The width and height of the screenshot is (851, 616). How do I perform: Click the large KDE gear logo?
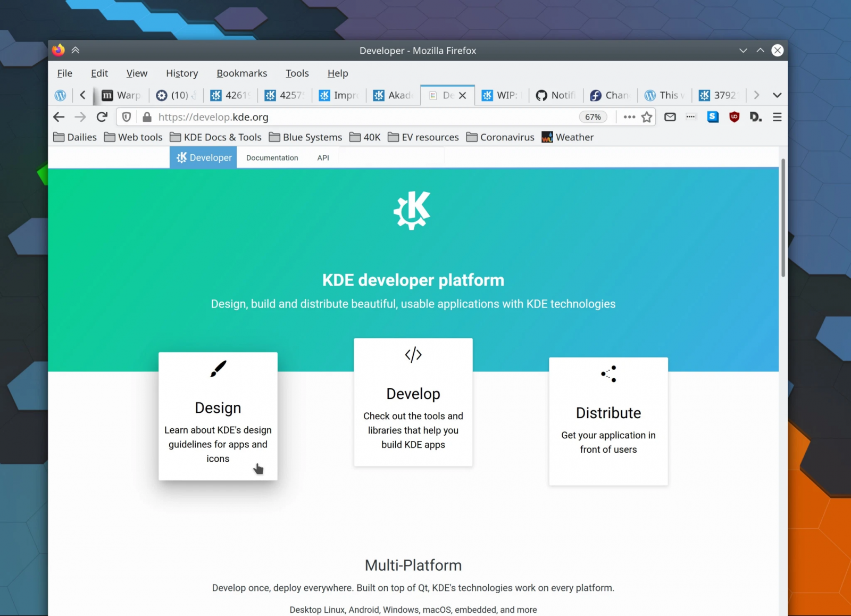point(412,211)
